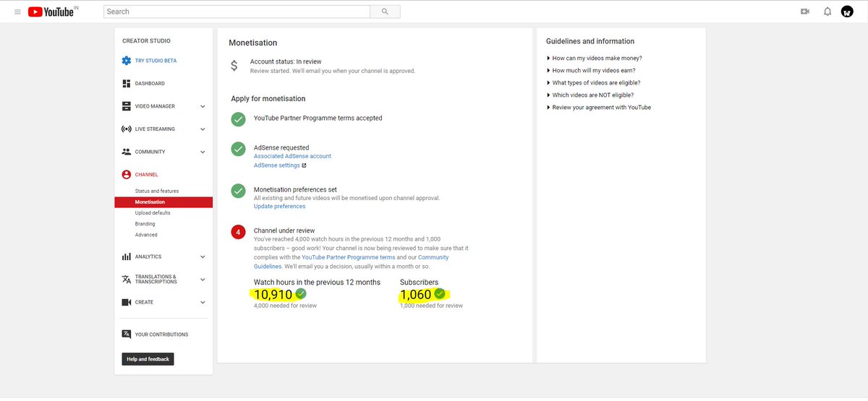Click the create video camera icon
This screenshot has width=868, height=401.
(805, 12)
